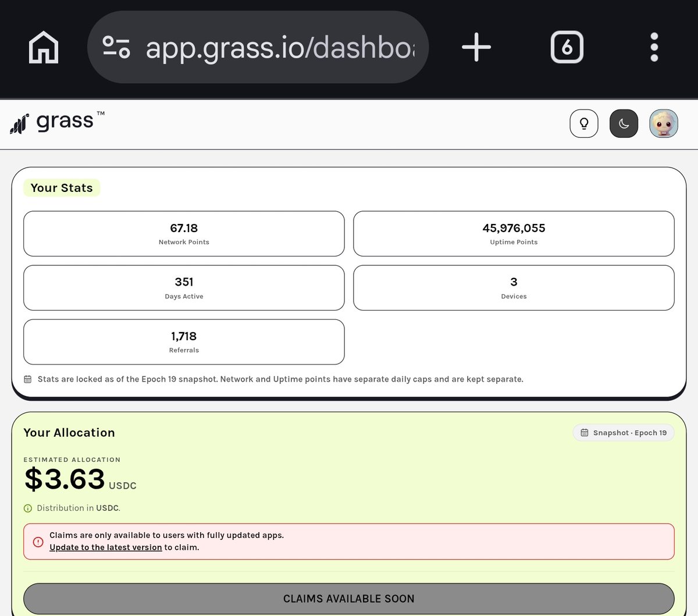Click the Distribution in USDC text
Viewport: 698px width, 616px height.
79,508
